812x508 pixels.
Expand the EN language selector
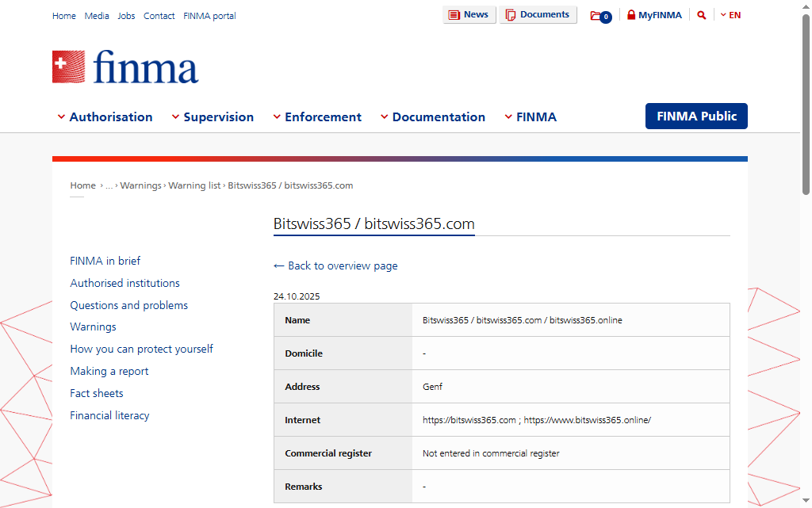(730, 14)
